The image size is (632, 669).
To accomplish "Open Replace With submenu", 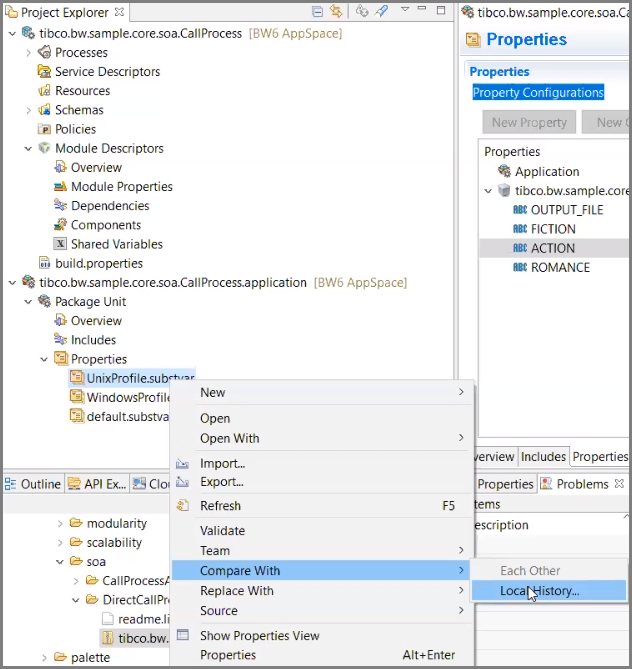I will coord(322,590).
